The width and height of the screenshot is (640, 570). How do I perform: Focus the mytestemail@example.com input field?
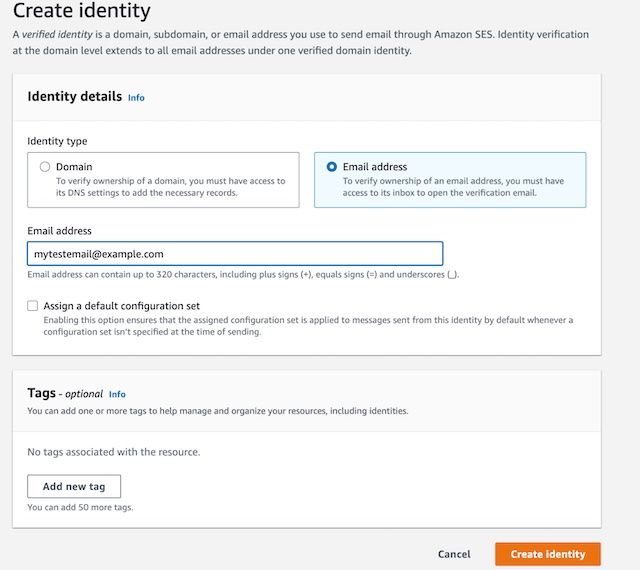click(235, 254)
